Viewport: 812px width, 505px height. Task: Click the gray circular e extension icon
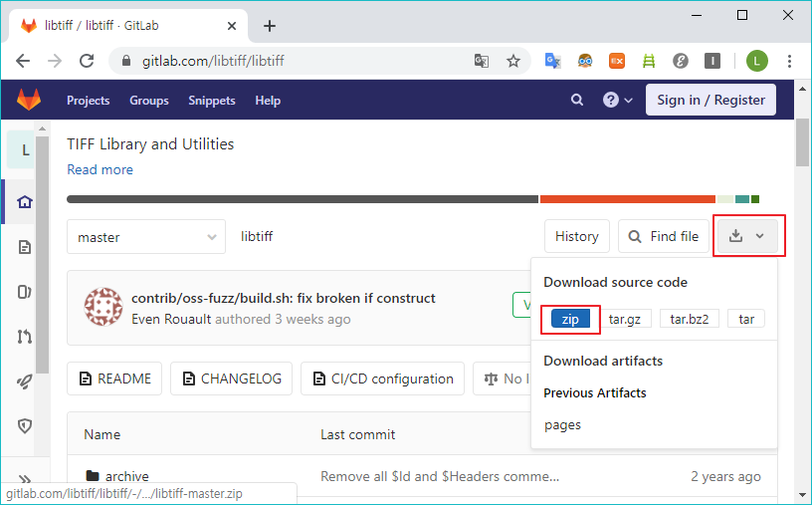click(681, 61)
